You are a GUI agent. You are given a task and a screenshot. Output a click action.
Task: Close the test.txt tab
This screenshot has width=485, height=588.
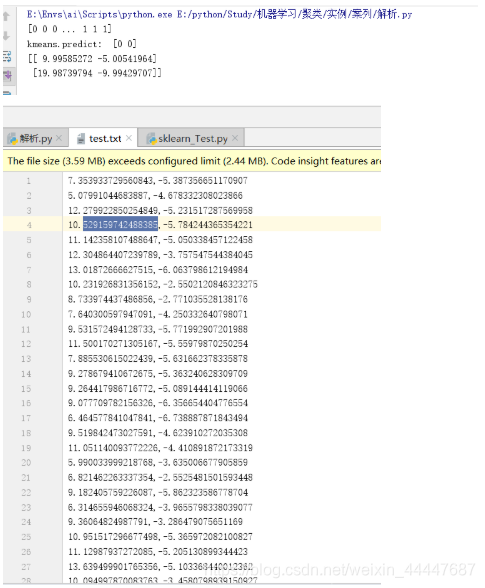tap(129, 138)
